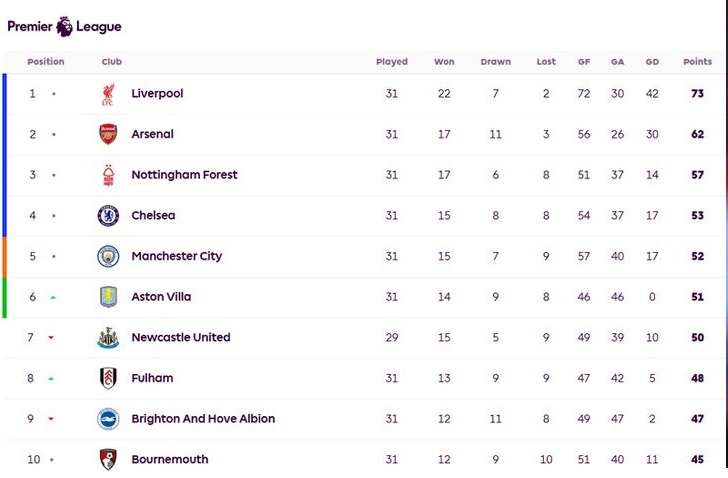Click the Nottingham Forest tree crest
The height and width of the screenshot is (478, 728).
pyautogui.click(x=108, y=175)
